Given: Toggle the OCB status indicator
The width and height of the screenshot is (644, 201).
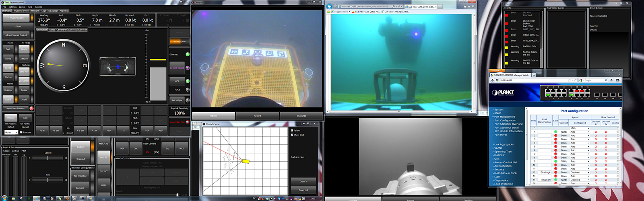Looking at the screenshot, I should point(188,81).
